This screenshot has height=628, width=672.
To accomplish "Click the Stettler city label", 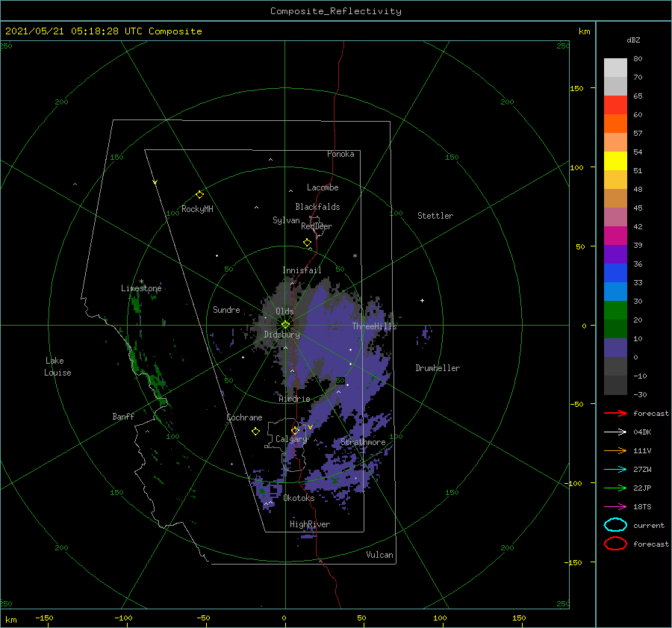I will [x=435, y=216].
